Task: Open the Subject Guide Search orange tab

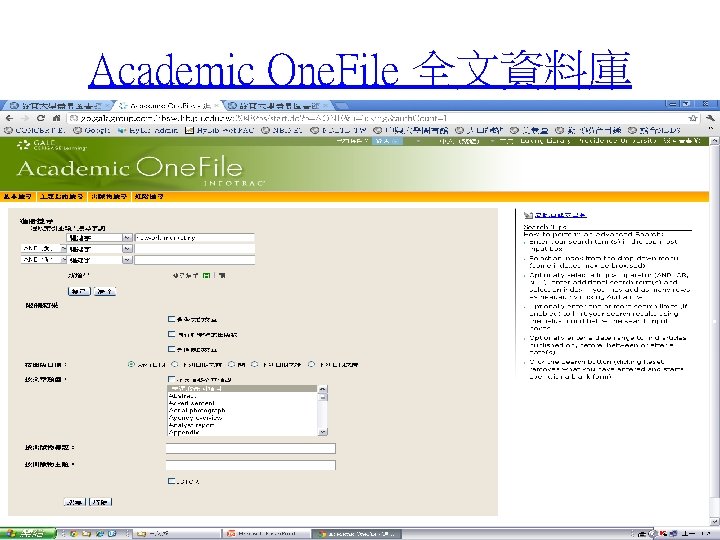Action: [62, 197]
